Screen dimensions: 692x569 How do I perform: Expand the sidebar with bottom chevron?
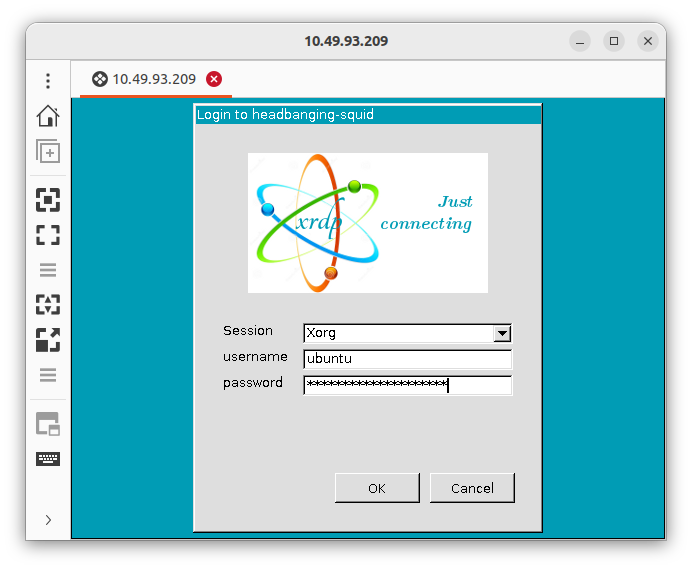pos(48,519)
